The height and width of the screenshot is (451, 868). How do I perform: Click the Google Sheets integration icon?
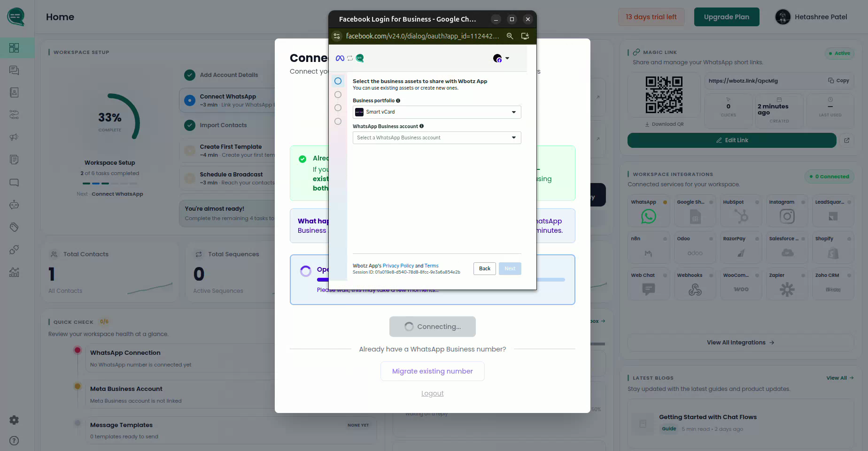pyautogui.click(x=695, y=216)
